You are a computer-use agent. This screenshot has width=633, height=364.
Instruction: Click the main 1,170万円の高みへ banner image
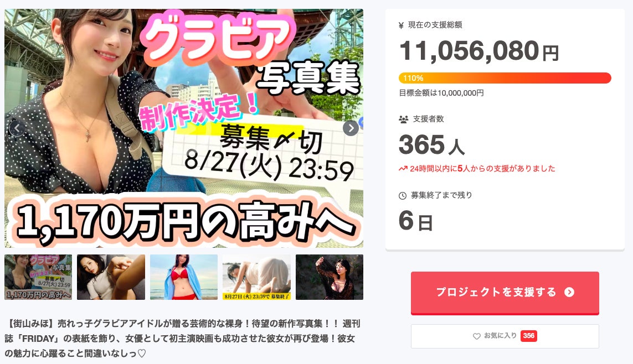[184, 128]
